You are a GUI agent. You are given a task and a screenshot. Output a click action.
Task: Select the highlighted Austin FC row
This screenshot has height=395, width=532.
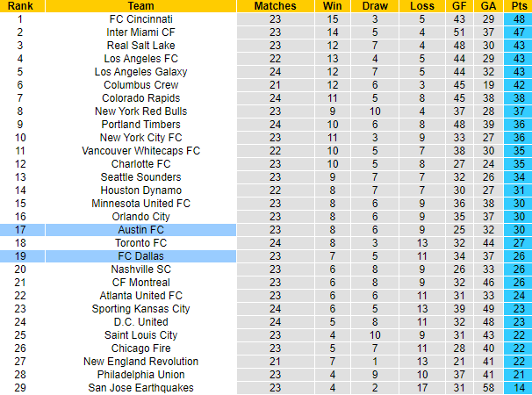(140, 230)
